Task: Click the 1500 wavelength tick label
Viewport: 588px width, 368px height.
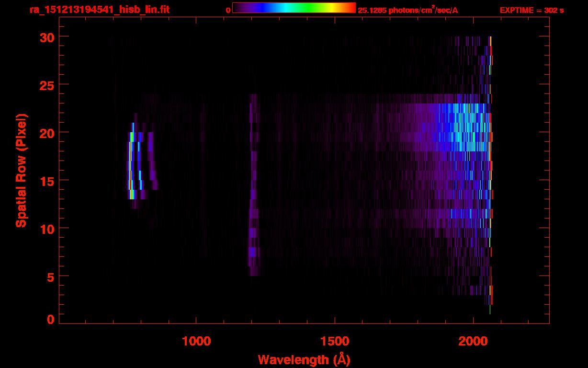Action: pyautogui.click(x=334, y=341)
